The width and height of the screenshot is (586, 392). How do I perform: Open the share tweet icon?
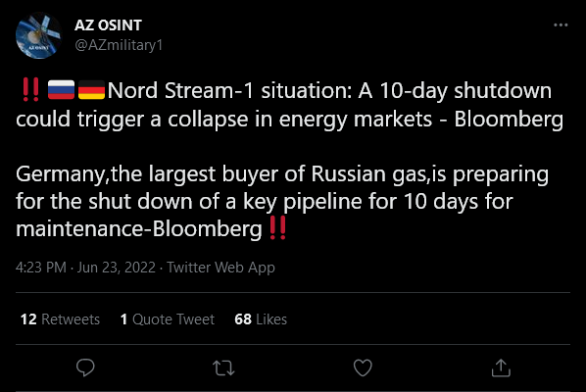(x=501, y=367)
